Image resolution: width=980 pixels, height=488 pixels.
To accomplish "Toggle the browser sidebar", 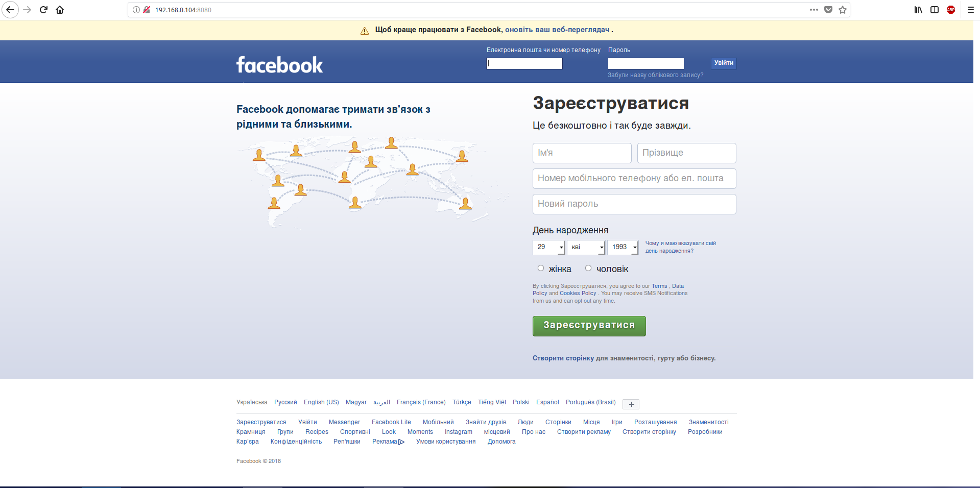I will coord(935,10).
